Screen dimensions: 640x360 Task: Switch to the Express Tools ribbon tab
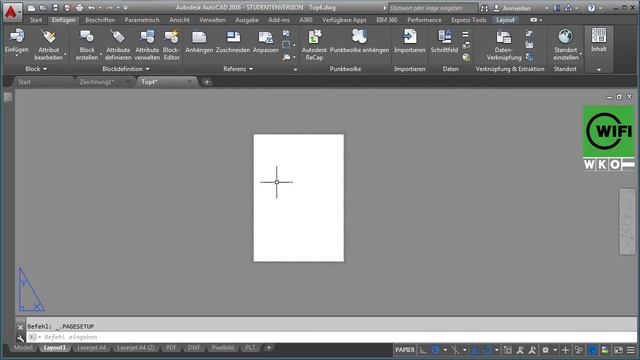tap(469, 20)
